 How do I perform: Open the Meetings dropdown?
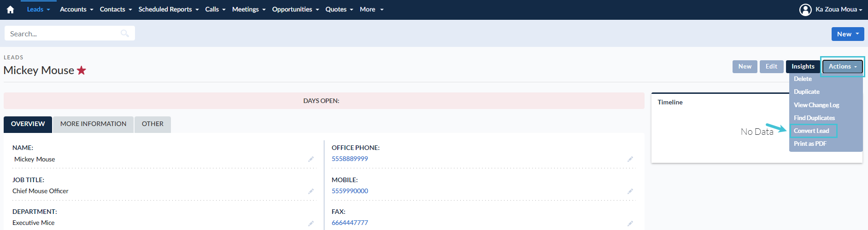point(249,9)
